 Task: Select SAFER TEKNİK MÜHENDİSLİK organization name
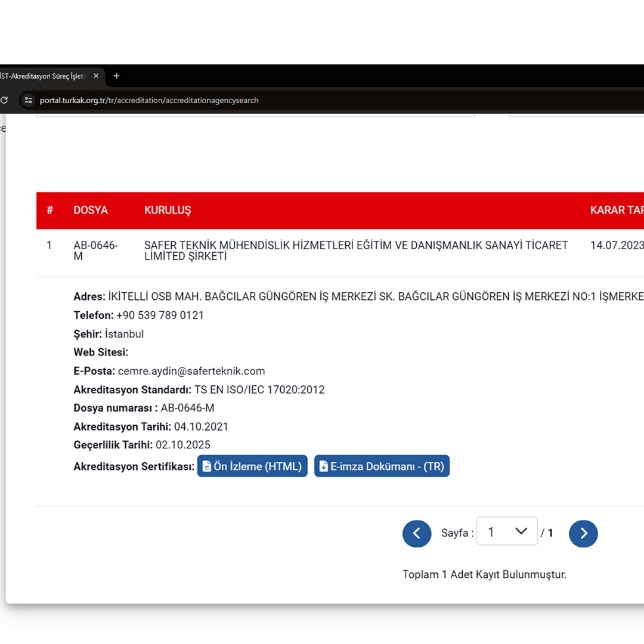(x=355, y=250)
